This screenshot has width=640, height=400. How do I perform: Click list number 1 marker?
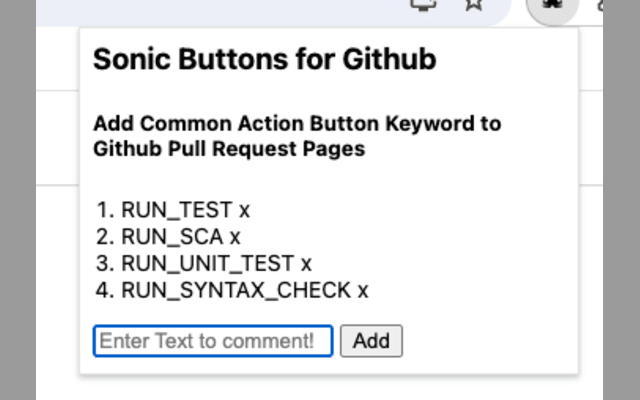point(105,210)
